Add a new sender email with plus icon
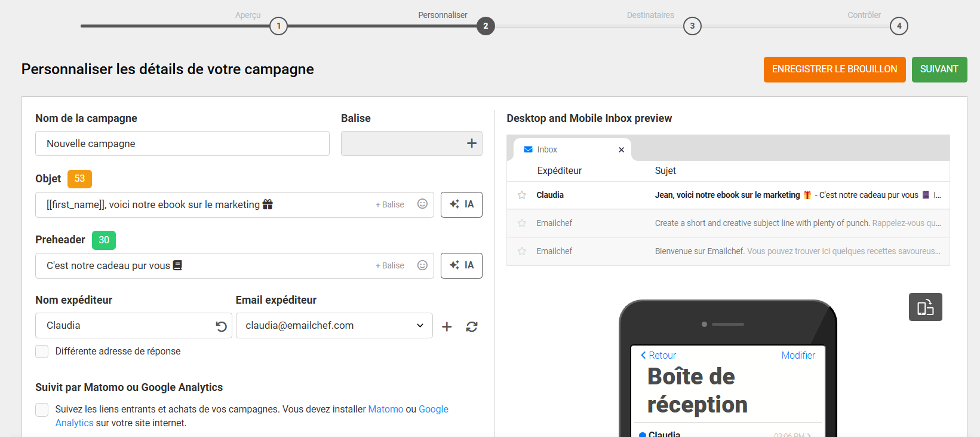This screenshot has height=437, width=980. point(447,326)
